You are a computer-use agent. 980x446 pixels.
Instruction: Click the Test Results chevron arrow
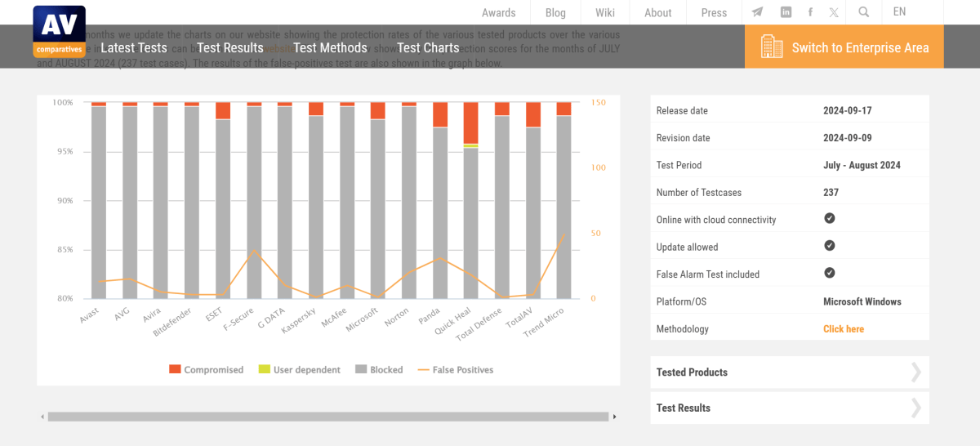[x=916, y=408]
